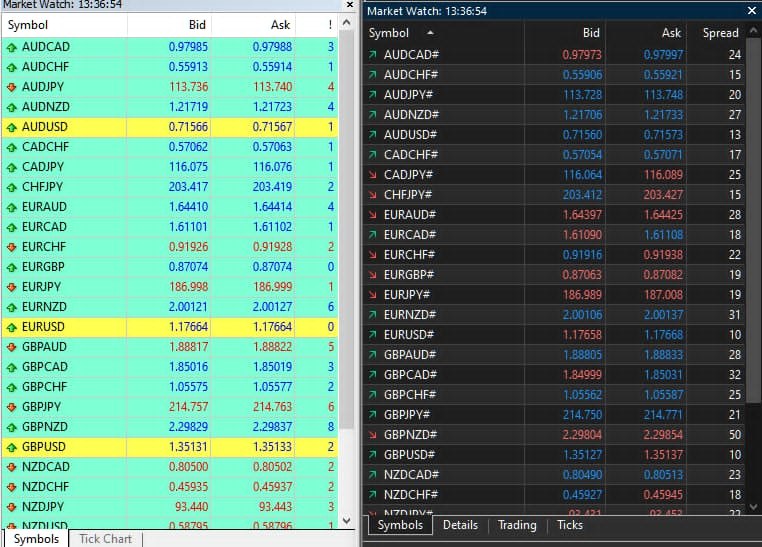The height and width of the screenshot is (547, 762).
Task: Click EURNZD bid value 2.00121
Action: pos(188,307)
